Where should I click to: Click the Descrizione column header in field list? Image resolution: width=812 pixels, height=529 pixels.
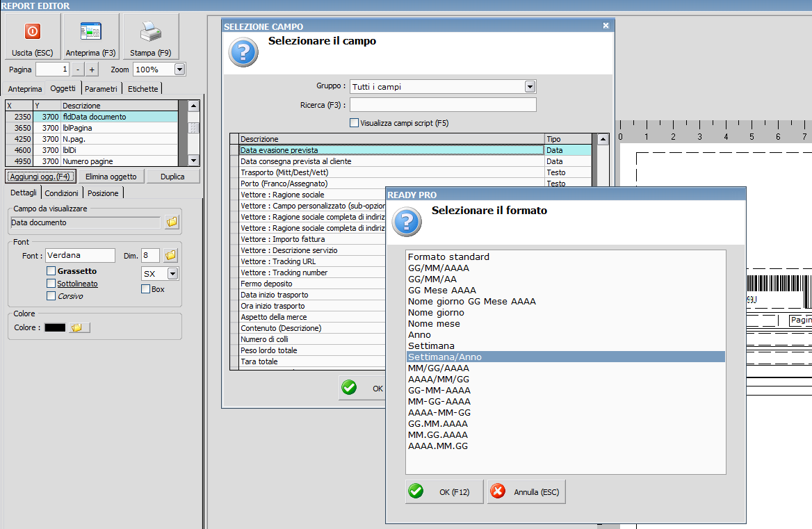point(391,139)
